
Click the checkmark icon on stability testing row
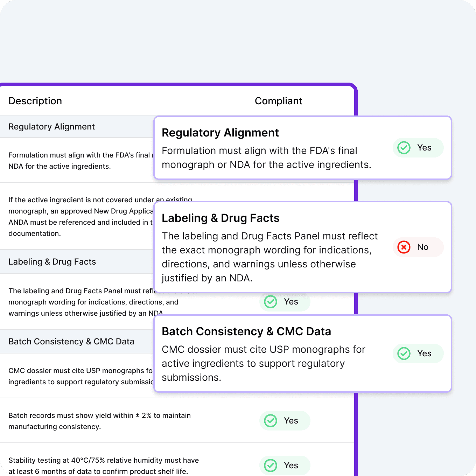coord(270,465)
